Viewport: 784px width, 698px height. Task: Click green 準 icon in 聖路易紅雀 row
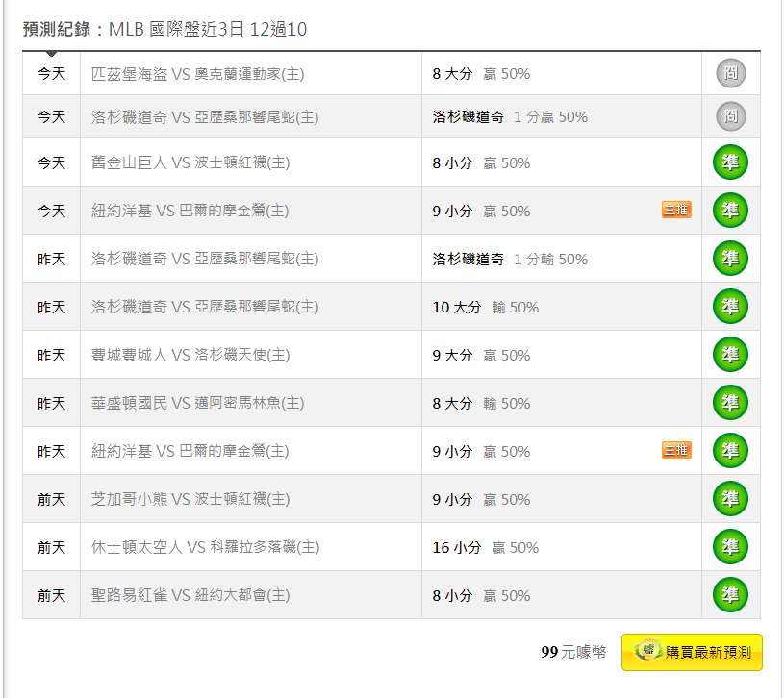[730, 594]
